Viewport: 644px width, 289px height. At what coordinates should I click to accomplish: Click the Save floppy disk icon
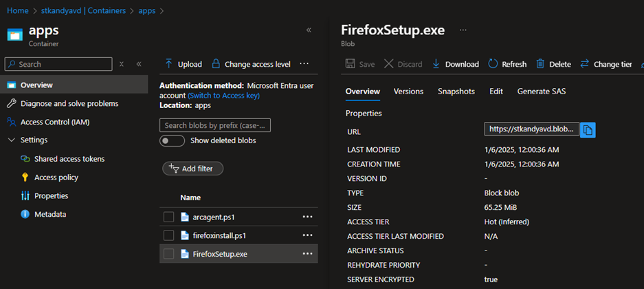coord(350,64)
